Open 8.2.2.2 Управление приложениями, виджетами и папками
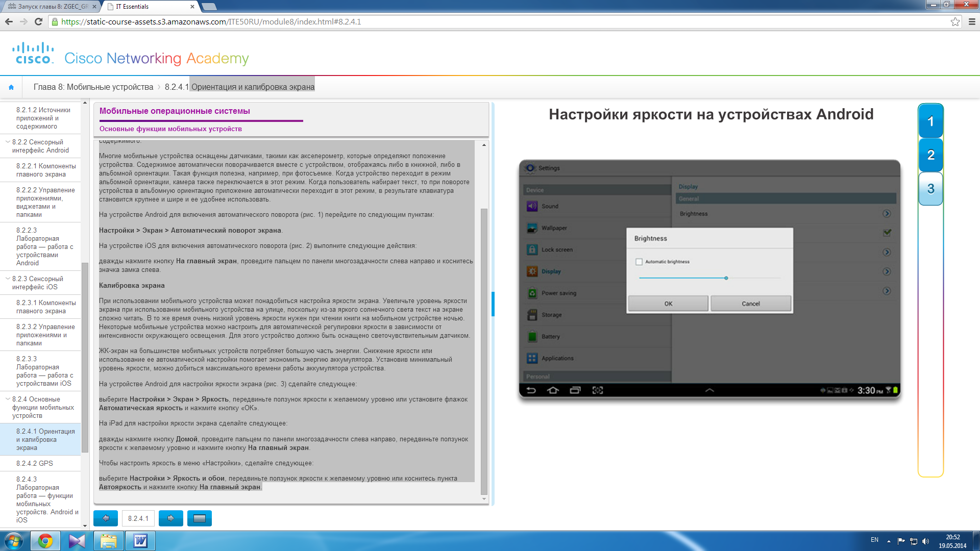Viewport: 980px width, 551px height. tap(40, 202)
